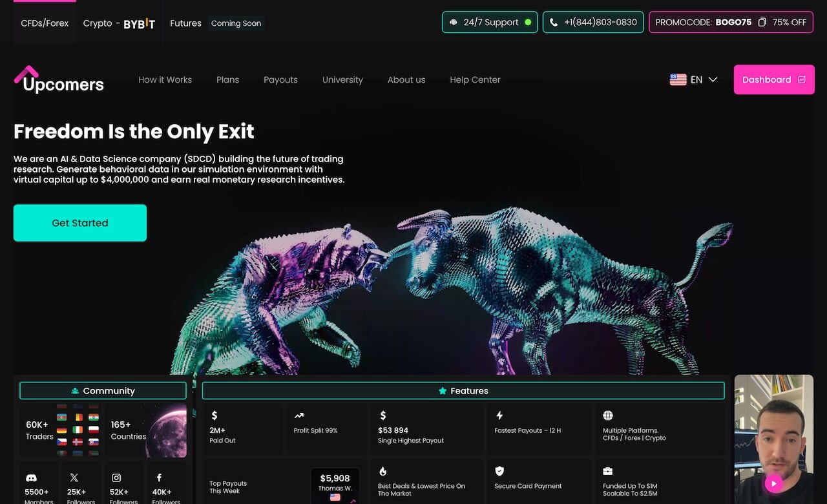Click the globe icon for Multiple Platforms
Screen dimensions: 827x504
pyautogui.click(x=607, y=415)
